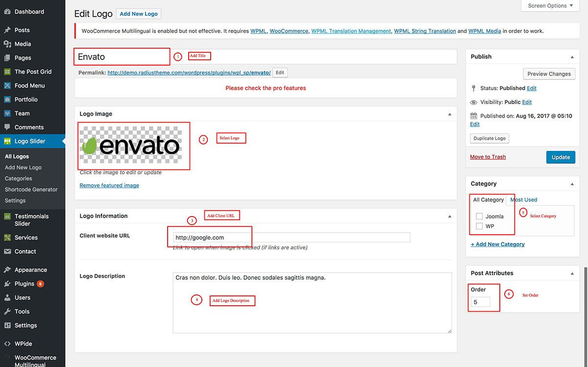The width and height of the screenshot is (588, 367).
Task: Click the Add New Category link
Action: [x=498, y=244]
